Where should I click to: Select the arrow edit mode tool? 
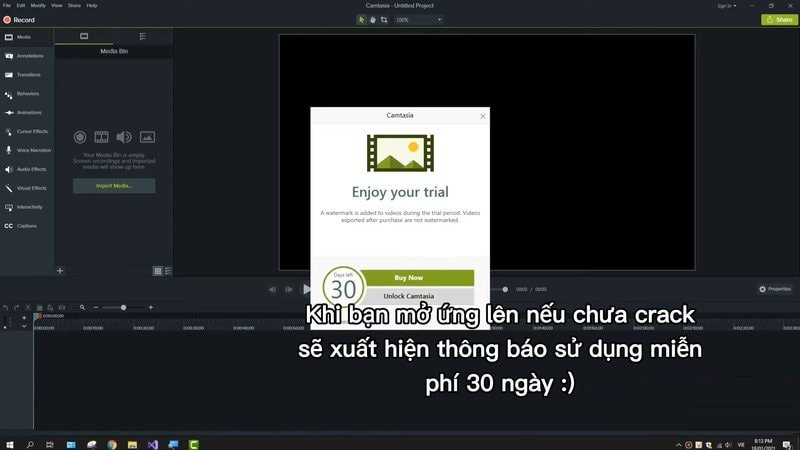click(x=362, y=20)
